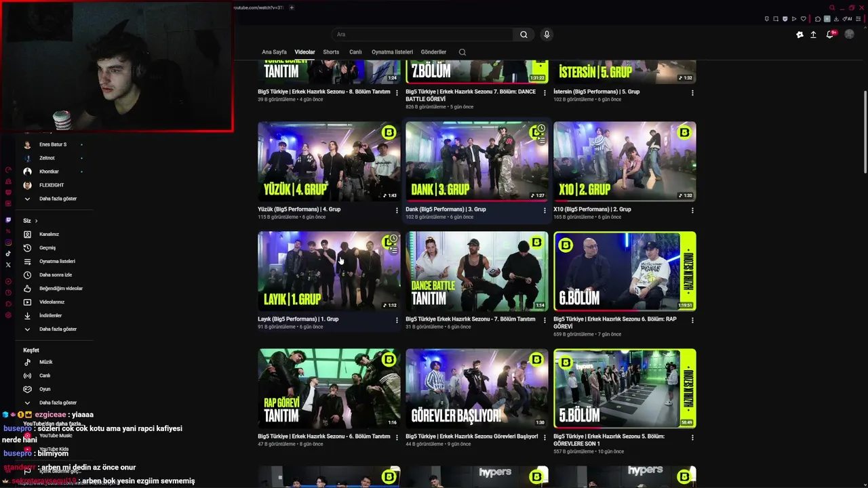Open a new browser tab with plus
This screenshot has width=868, height=488.
pyautogui.click(x=292, y=7)
